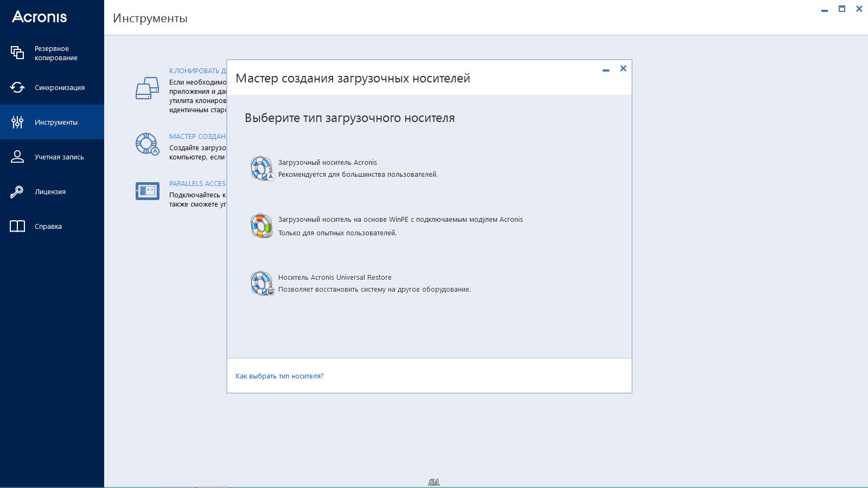Image resolution: width=868 pixels, height=488 pixels.
Task: Open the Backup (Резервное копирование) sidebar icon
Action: click(17, 53)
